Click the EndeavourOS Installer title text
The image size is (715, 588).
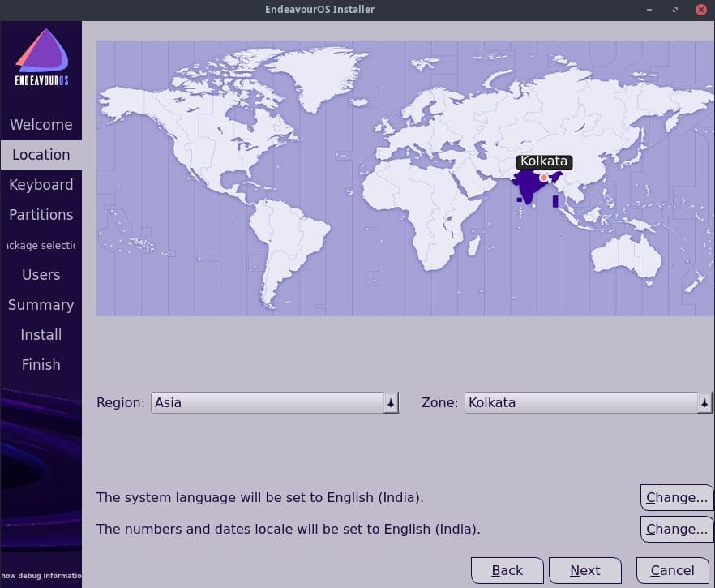click(319, 10)
